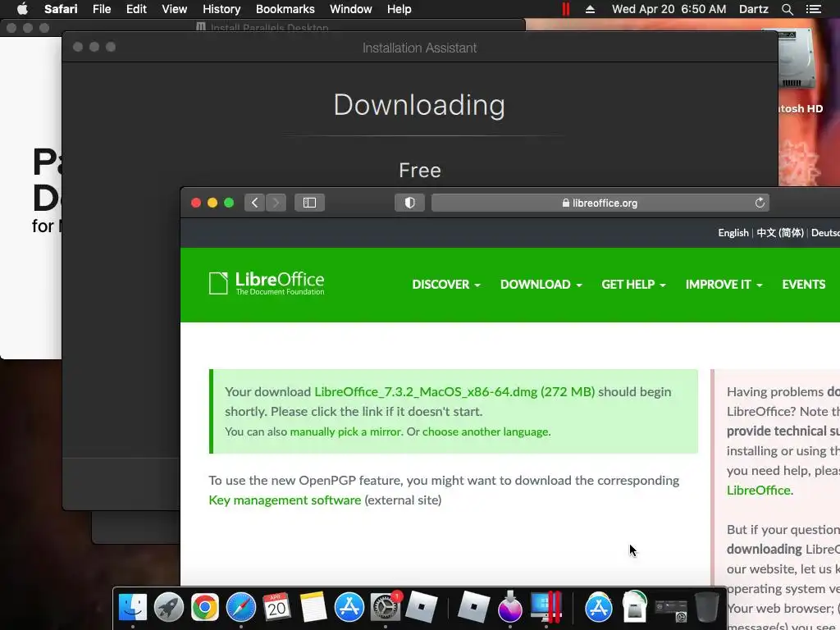The image size is (840, 630).
Task: Open the Downloads stack in the Dock
Action: 634,608
